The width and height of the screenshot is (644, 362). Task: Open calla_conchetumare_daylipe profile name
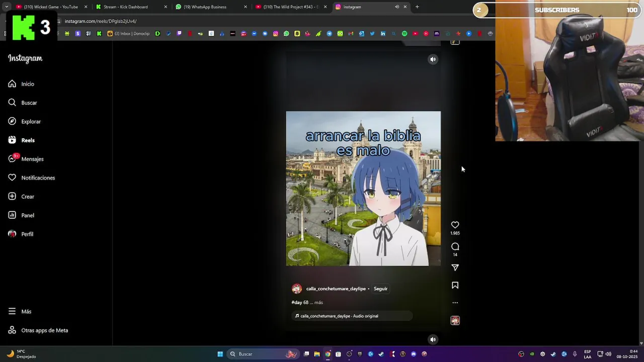(336, 289)
